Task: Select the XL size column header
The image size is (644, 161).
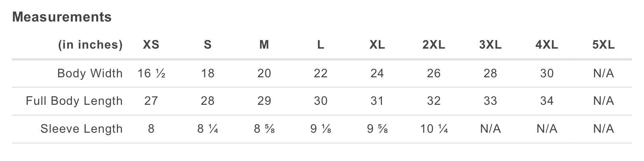Action: pyautogui.click(x=377, y=45)
